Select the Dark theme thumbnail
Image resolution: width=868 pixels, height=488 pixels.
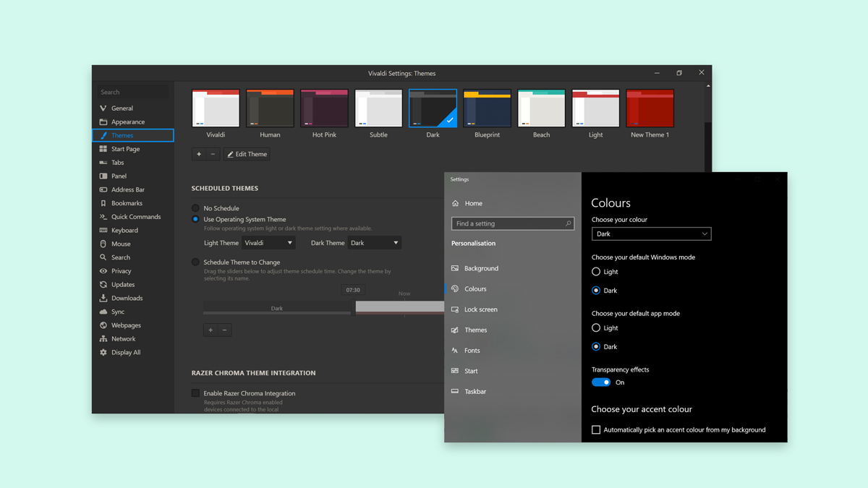[x=433, y=108]
